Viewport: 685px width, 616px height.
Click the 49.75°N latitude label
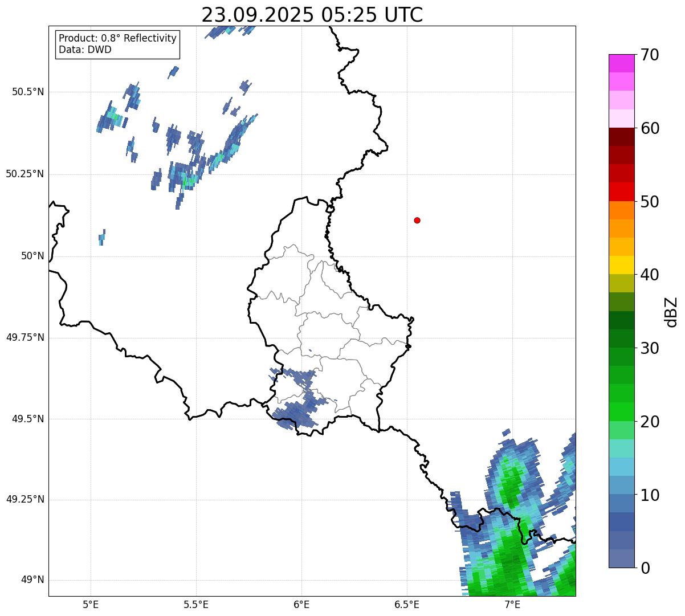click(x=25, y=337)
